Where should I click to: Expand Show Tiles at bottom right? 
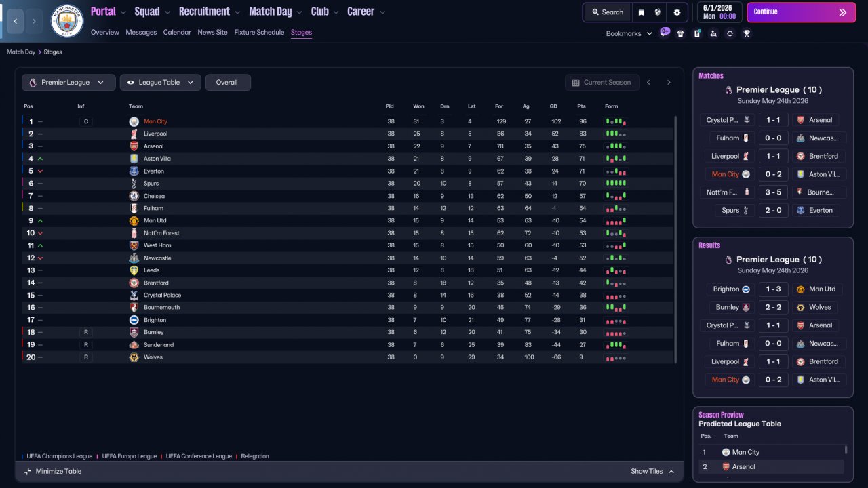652,472
